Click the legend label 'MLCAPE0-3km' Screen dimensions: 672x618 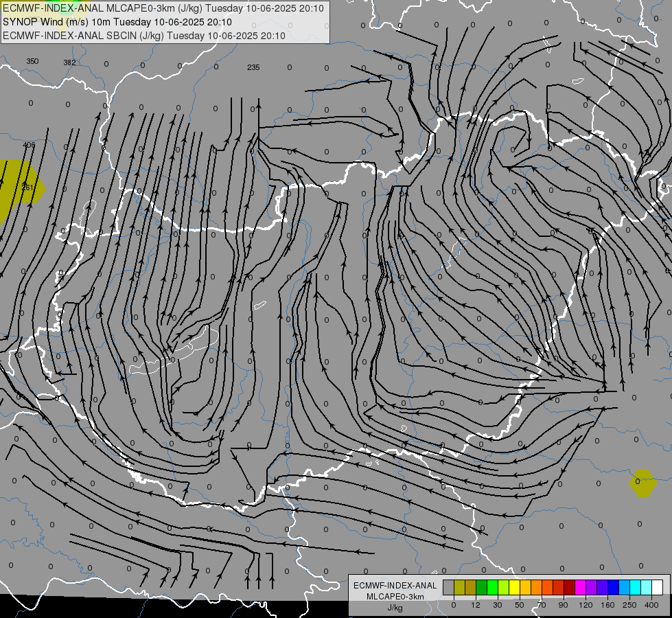click(x=395, y=597)
